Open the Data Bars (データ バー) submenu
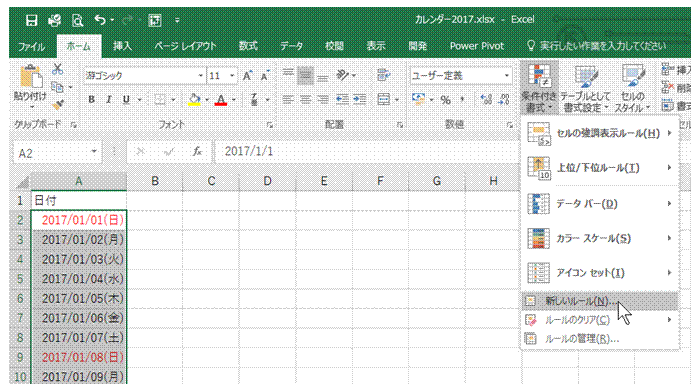The width and height of the screenshot is (698, 389). [x=600, y=204]
